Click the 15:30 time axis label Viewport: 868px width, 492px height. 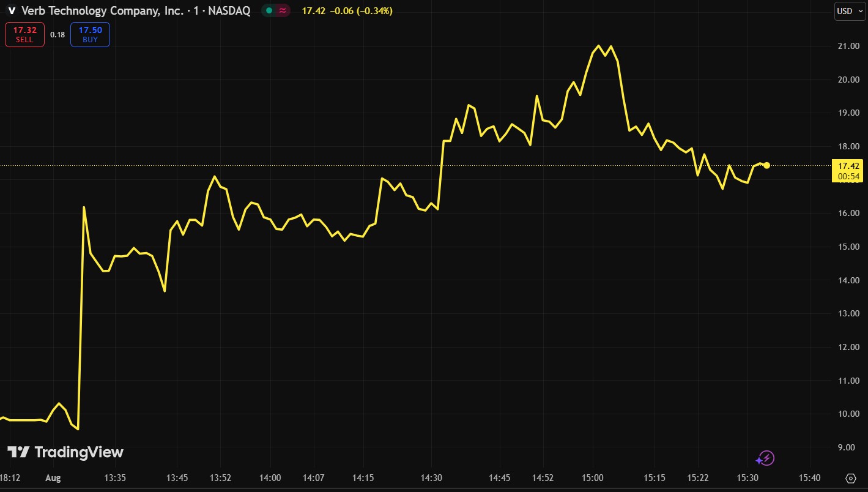click(x=747, y=478)
